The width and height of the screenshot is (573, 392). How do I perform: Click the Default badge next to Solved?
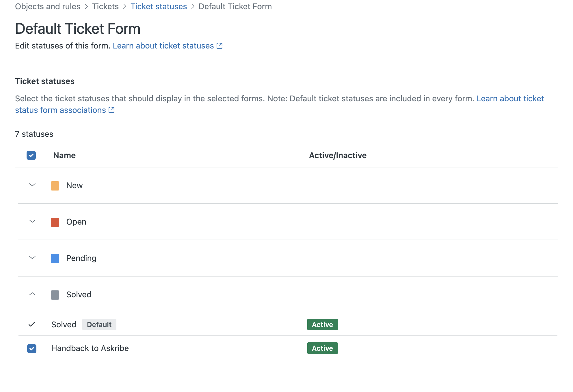pos(99,324)
